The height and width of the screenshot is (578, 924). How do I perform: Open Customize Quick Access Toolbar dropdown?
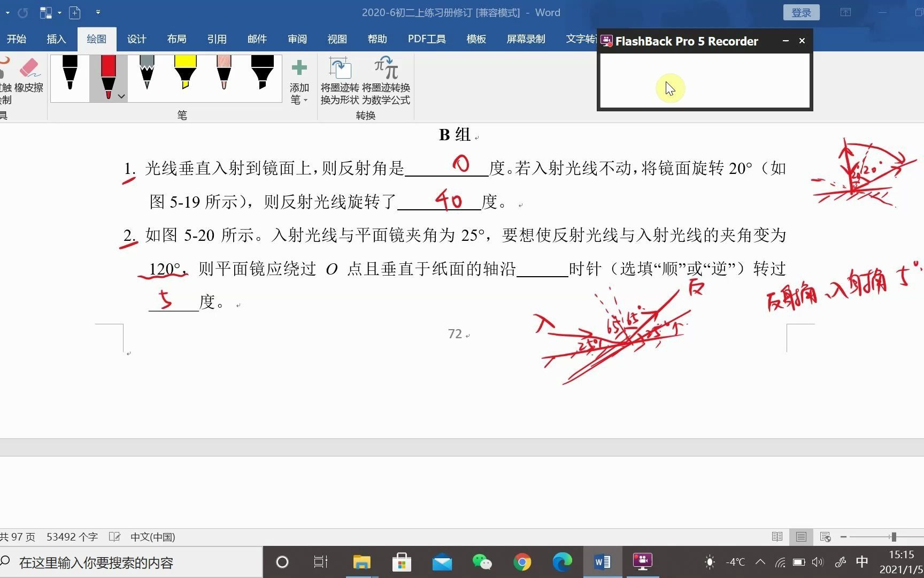98,12
